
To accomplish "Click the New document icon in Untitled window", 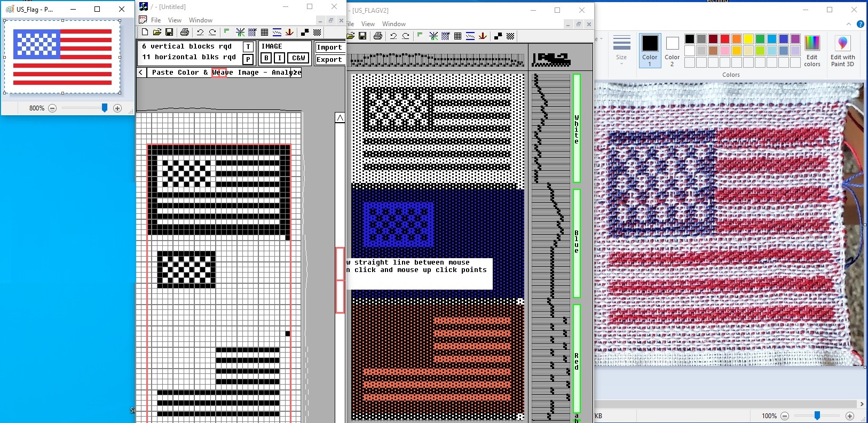I will [145, 33].
